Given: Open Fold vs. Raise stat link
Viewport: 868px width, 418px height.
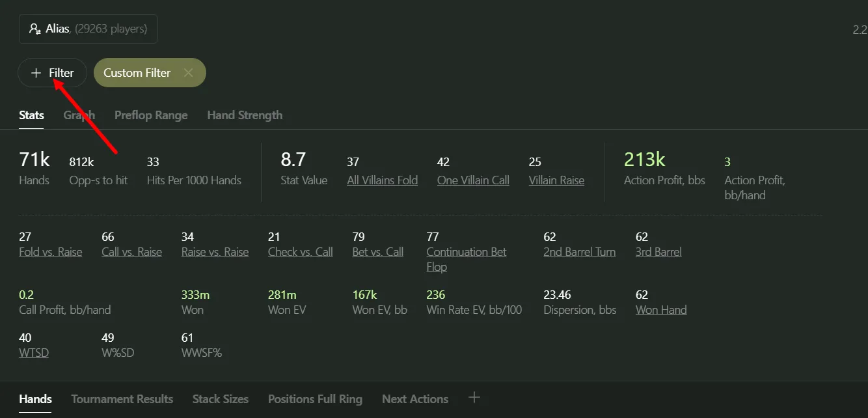Looking at the screenshot, I should pos(51,252).
